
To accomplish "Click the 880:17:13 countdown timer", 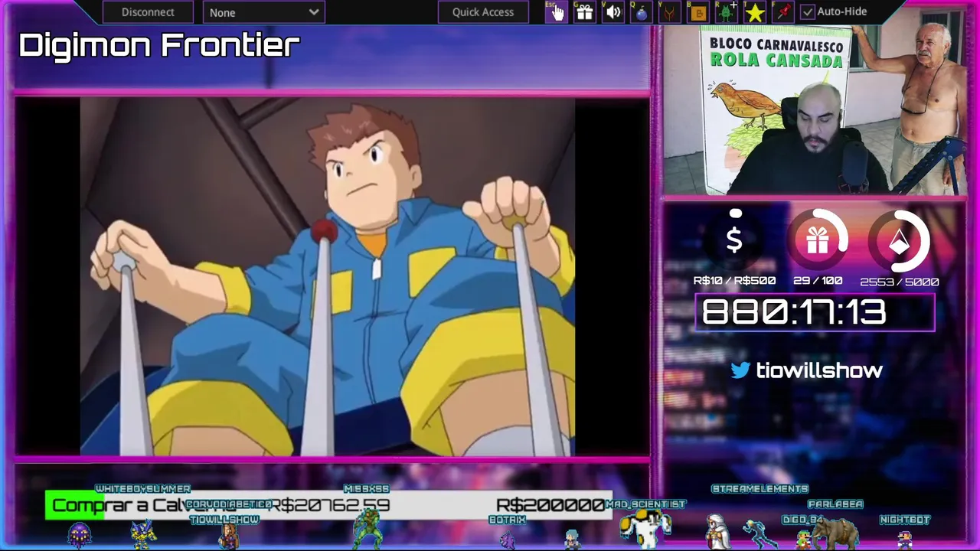I will (815, 312).
